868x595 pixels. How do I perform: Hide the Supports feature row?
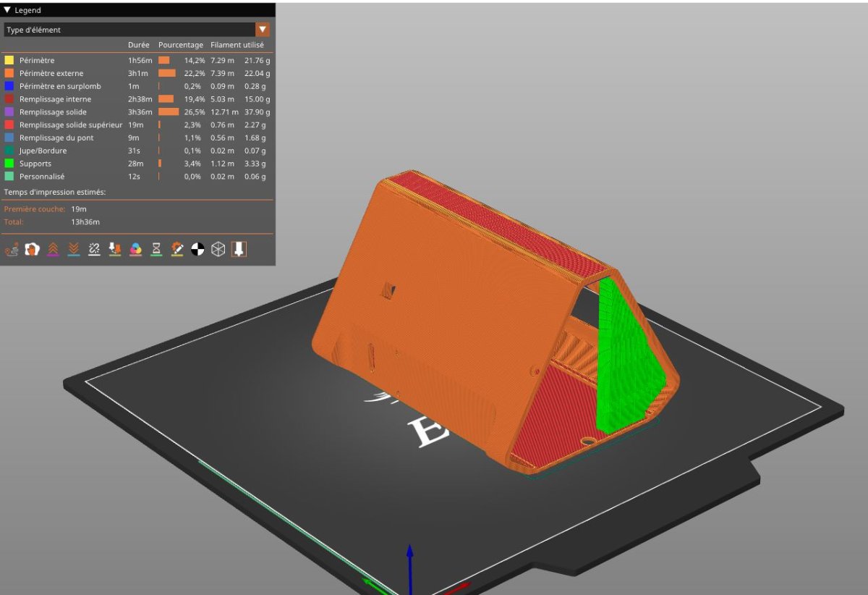tap(137, 164)
